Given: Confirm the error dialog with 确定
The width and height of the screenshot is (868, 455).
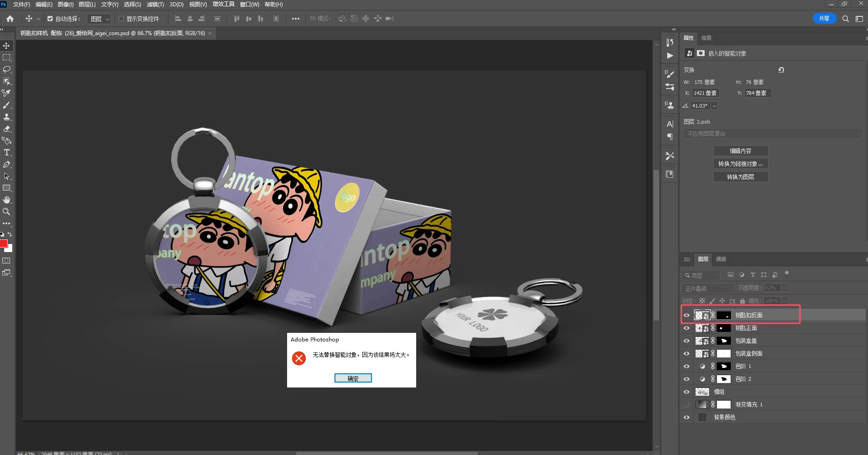Looking at the screenshot, I should [353, 378].
